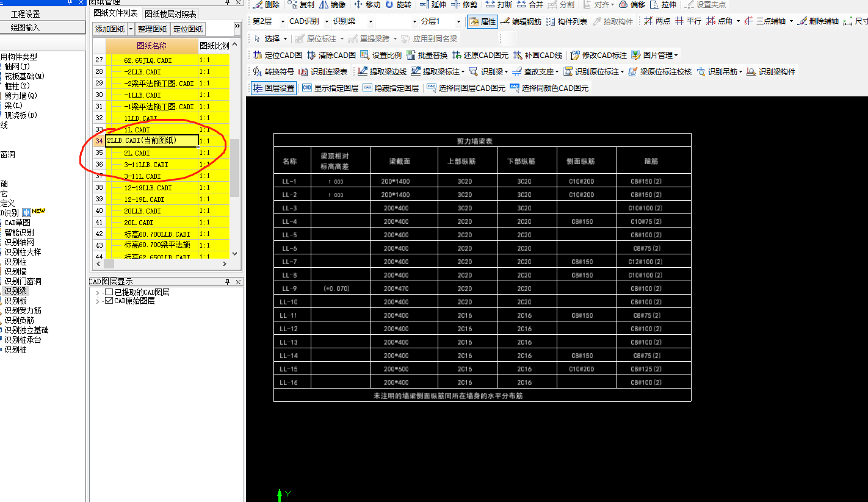The image size is (868, 502).
Task: Select 识别柱 in the sidebar
Action: point(15,262)
